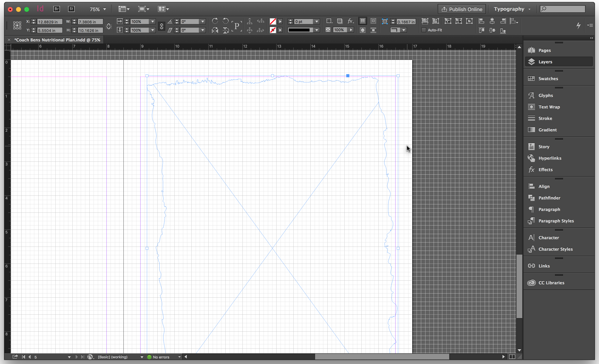Click the Publish Online button

(x=461, y=9)
